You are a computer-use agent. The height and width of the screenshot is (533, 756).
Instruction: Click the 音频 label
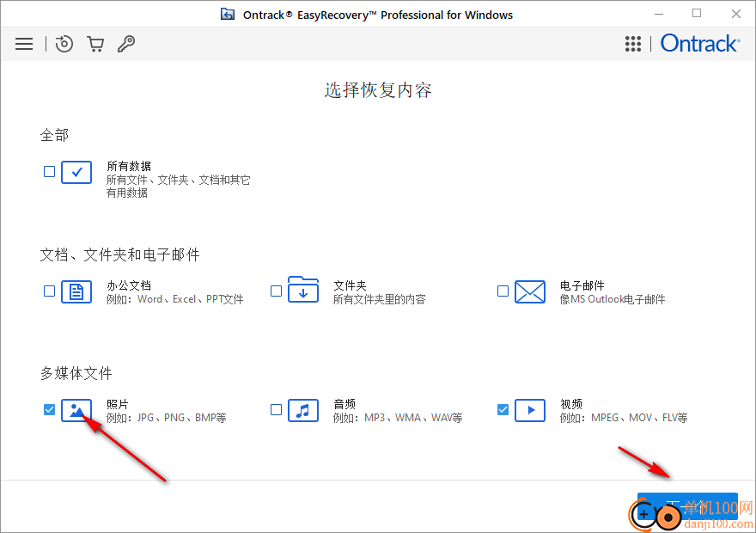click(x=344, y=404)
